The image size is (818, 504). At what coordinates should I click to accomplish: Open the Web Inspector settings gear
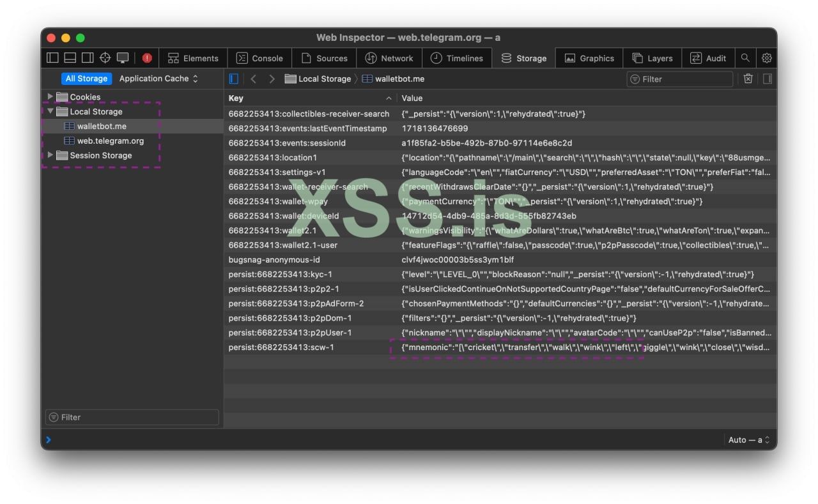click(x=767, y=58)
